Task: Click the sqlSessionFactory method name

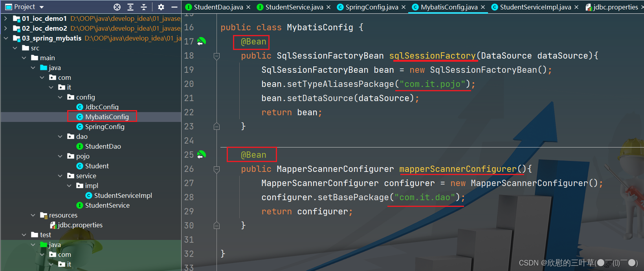Action: 433,56
